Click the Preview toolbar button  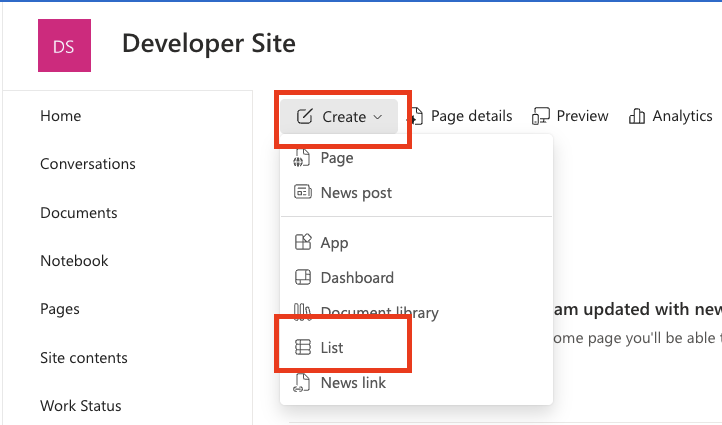[x=570, y=116]
